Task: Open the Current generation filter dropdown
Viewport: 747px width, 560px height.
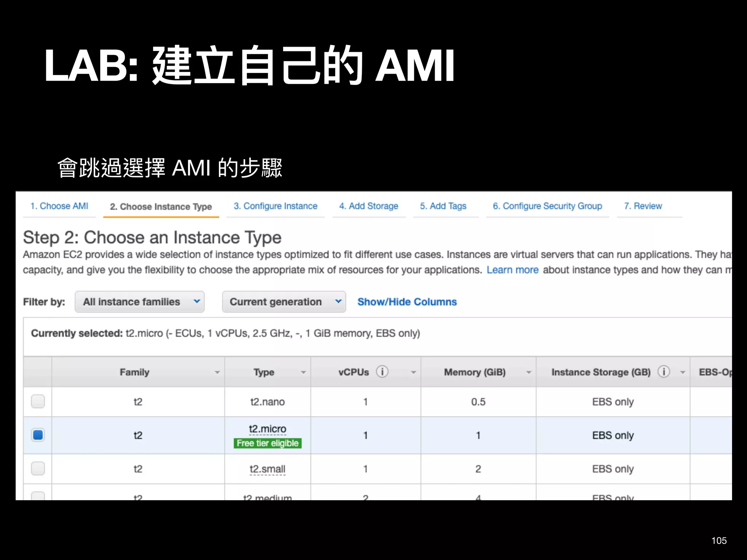Action: [x=284, y=302]
